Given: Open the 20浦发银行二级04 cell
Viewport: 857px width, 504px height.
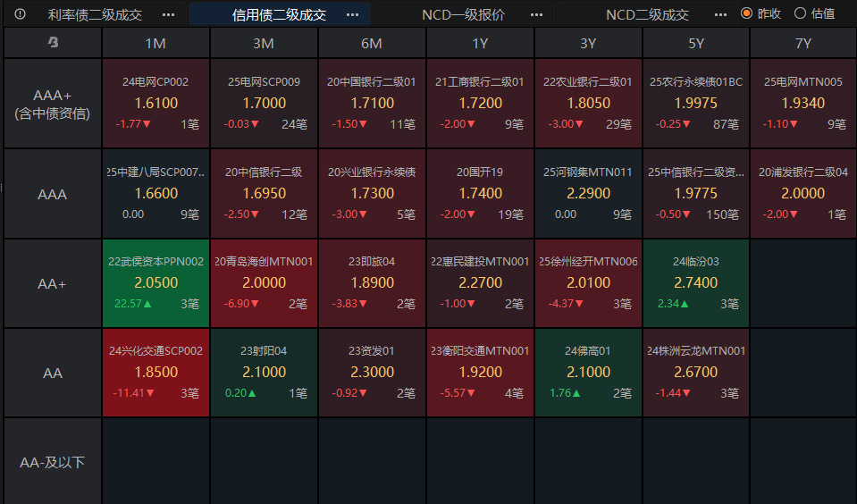Looking at the screenshot, I should click(x=803, y=194).
